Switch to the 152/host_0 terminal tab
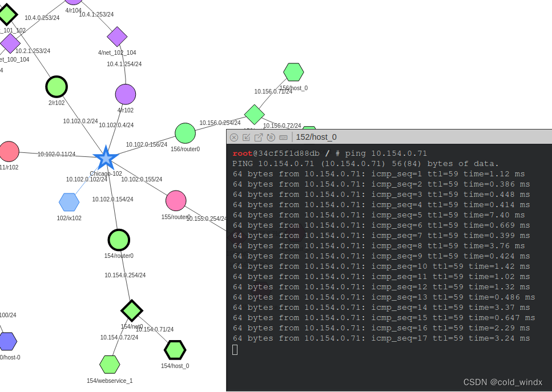Viewport: 552px width, 392px height. point(316,137)
